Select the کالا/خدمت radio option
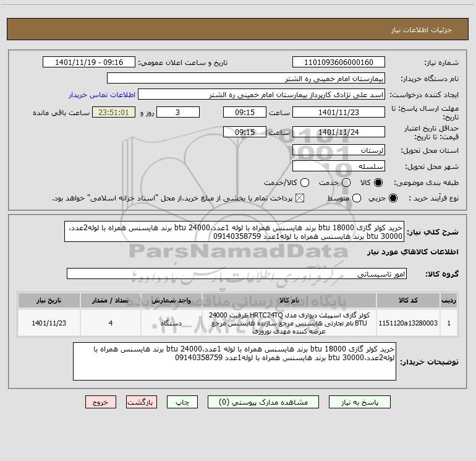Screen dimensions: 476x461 305,183
